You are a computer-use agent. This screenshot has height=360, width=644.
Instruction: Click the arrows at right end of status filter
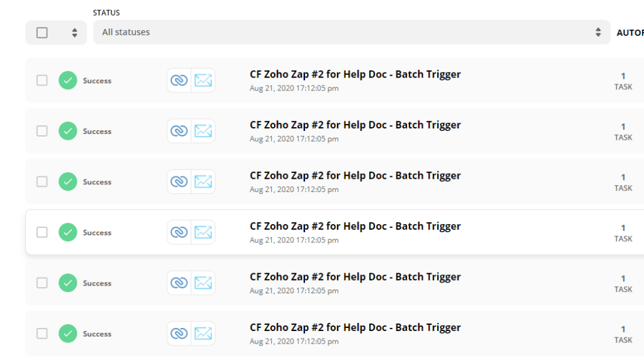pyautogui.click(x=598, y=32)
